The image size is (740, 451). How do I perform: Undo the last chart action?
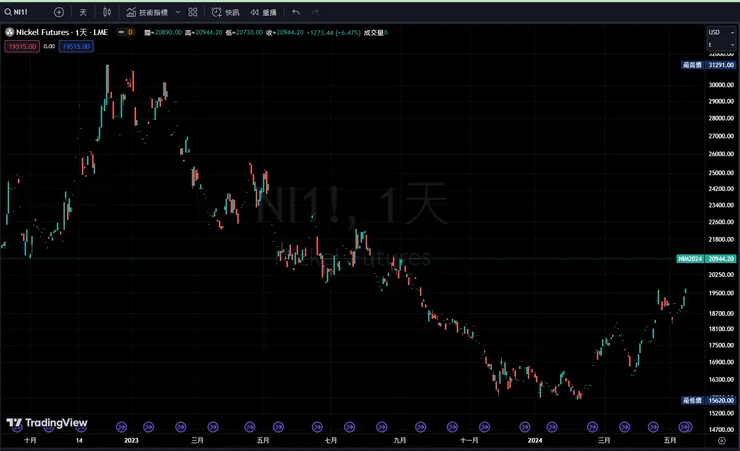[x=296, y=12]
